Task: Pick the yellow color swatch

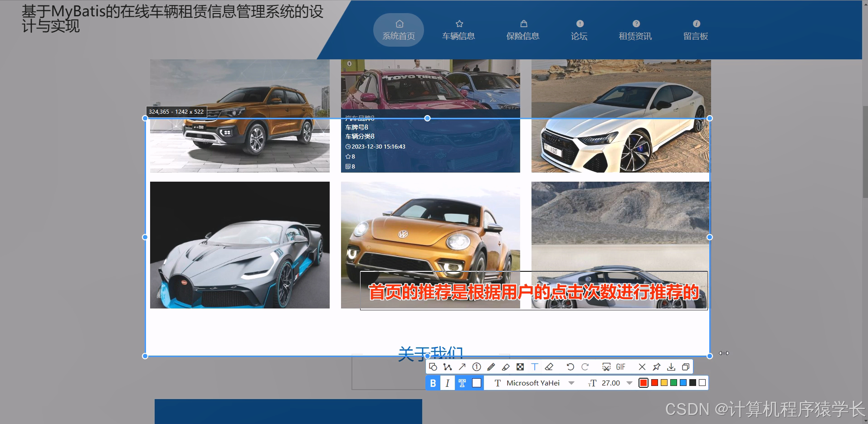Action: pyautogui.click(x=664, y=383)
